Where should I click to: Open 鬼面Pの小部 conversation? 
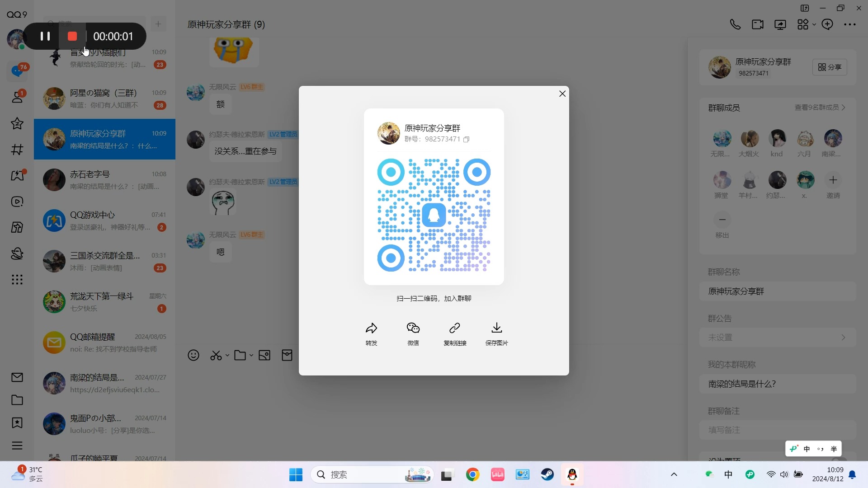coord(104,424)
